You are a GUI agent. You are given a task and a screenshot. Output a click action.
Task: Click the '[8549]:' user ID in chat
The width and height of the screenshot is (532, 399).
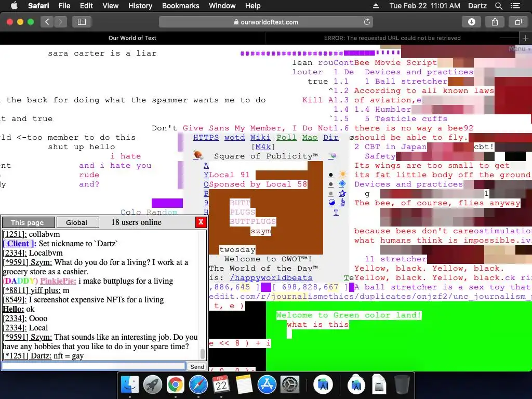(x=15, y=300)
